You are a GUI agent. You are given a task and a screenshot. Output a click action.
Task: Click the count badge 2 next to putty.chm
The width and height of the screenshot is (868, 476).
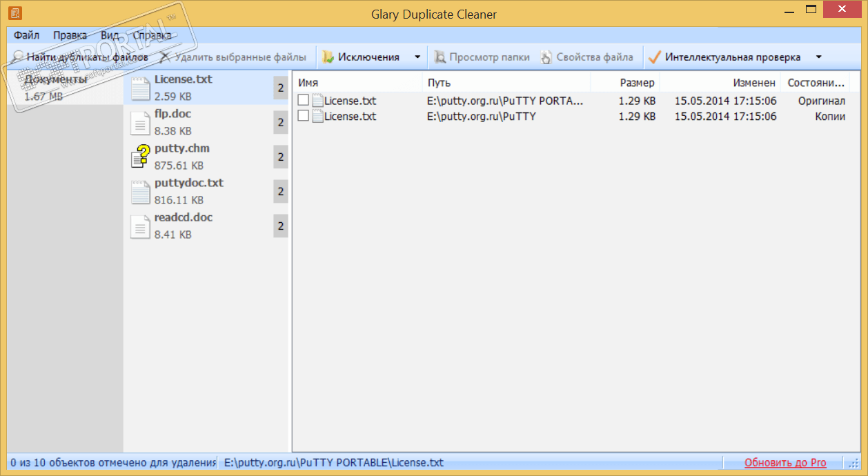[x=281, y=157]
